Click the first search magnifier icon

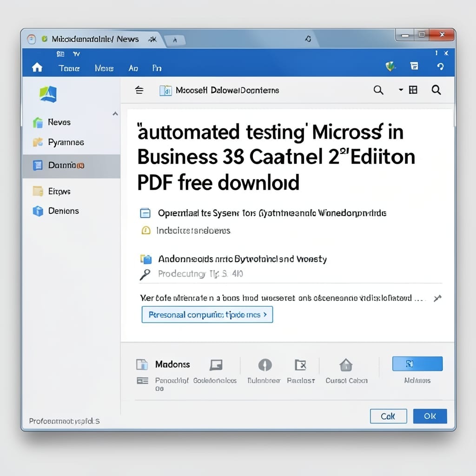(378, 90)
